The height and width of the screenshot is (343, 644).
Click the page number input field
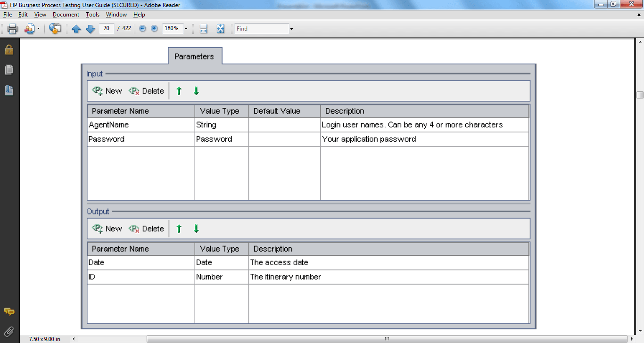tap(107, 29)
